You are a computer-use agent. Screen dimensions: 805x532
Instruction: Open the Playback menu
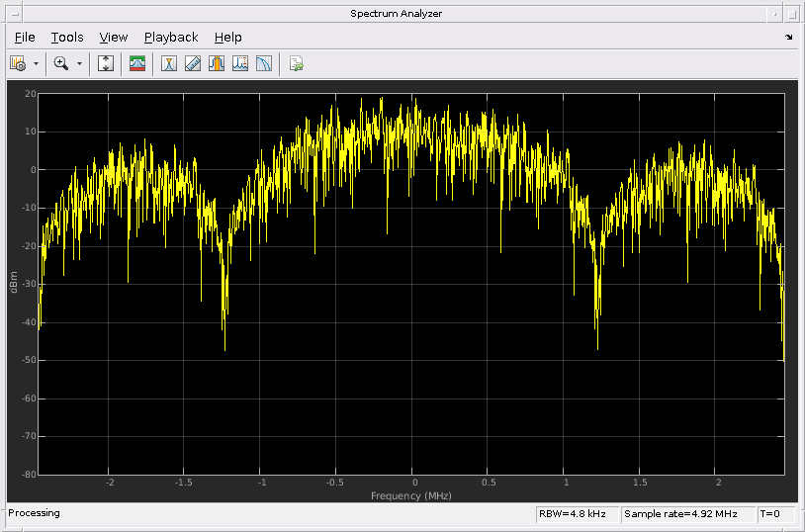(x=171, y=37)
